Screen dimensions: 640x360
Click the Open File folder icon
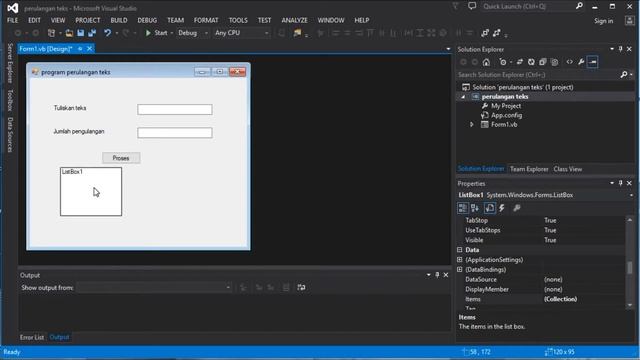(x=69, y=33)
